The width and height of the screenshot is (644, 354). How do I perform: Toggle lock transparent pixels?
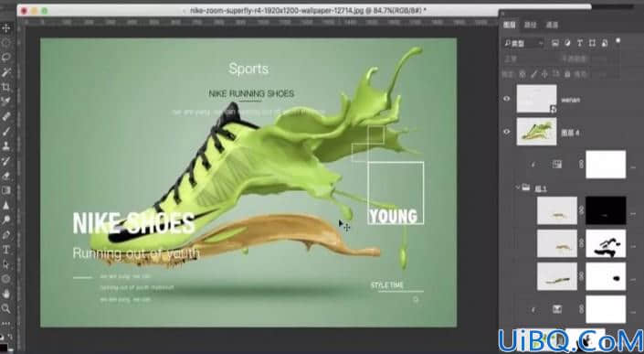pos(522,74)
